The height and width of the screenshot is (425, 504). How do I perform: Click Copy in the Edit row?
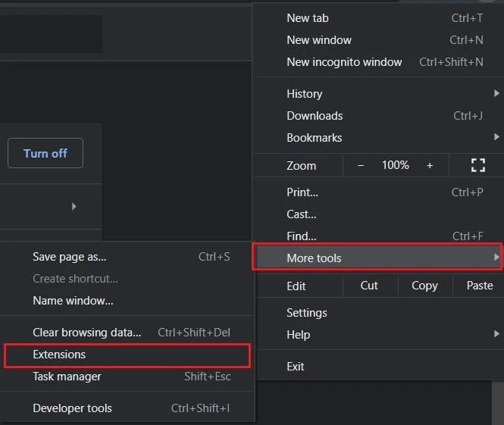click(x=424, y=286)
